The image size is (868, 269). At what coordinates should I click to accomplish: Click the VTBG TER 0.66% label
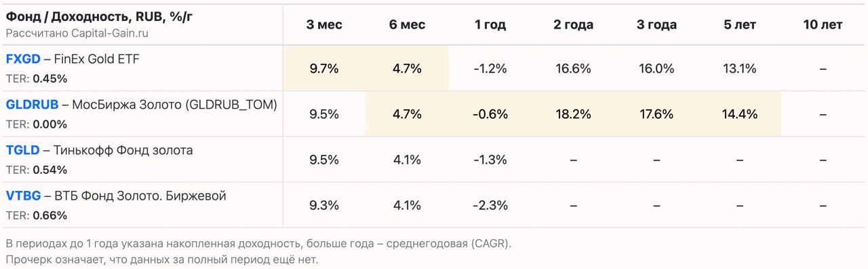pos(37,215)
